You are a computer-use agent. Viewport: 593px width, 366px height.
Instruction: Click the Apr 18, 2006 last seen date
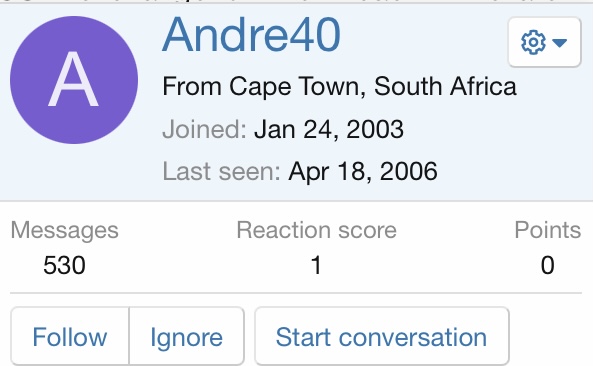363,171
